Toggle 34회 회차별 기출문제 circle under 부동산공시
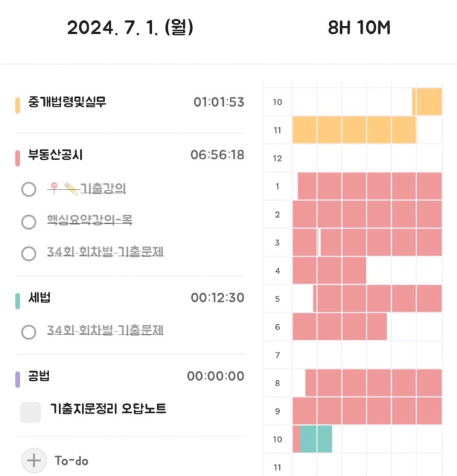 click(x=29, y=253)
